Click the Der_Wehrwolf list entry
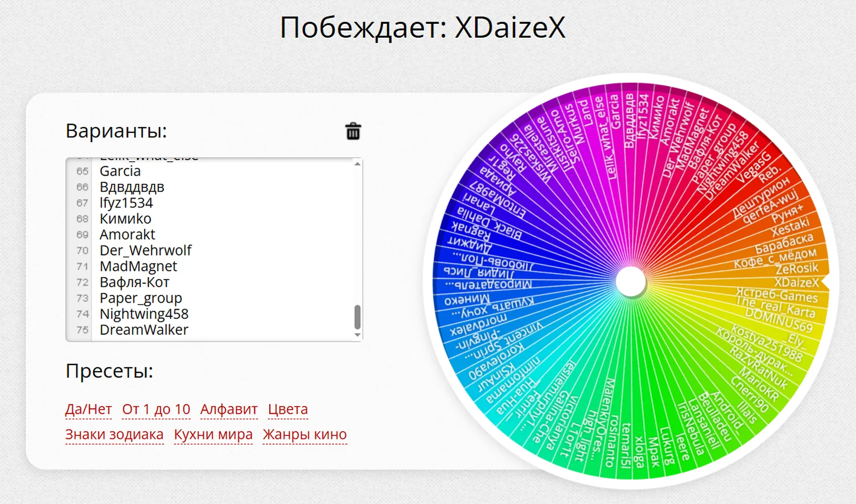Screen dimensions: 856x504 click(146, 250)
